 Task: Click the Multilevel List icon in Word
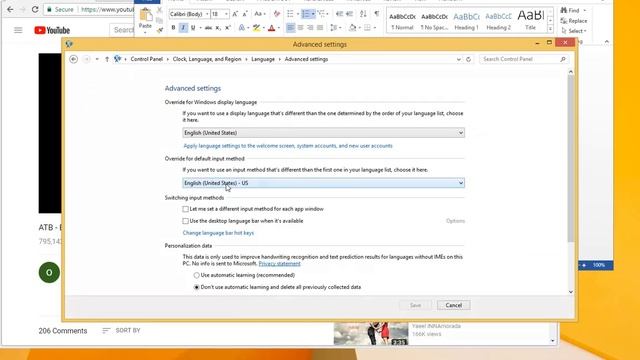321,14
